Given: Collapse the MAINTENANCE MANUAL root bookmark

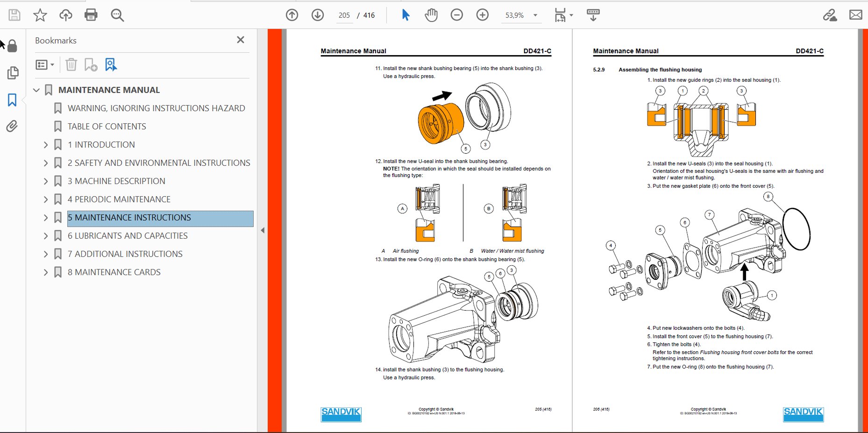Looking at the screenshot, I should click(x=36, y=90).
